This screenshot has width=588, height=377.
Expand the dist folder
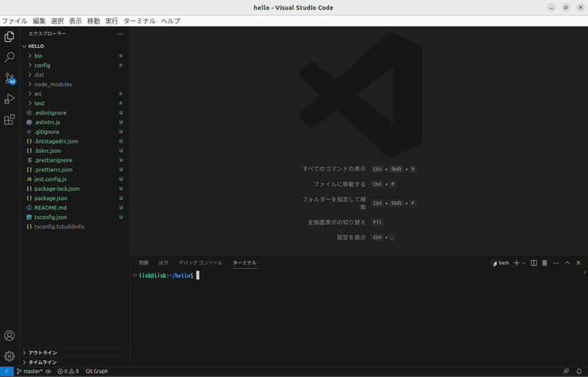tap(75, 75)
